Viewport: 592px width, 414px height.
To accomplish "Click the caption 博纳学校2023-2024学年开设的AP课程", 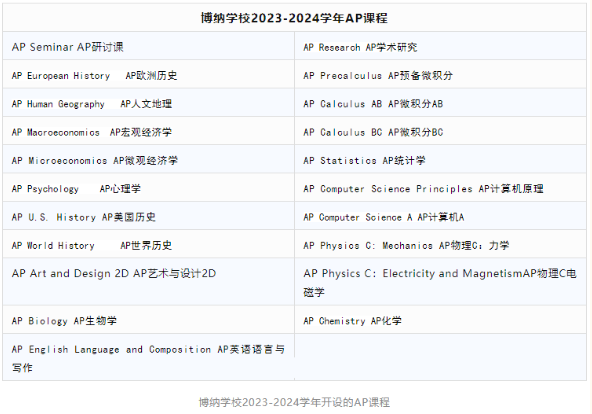I will 294,402.
